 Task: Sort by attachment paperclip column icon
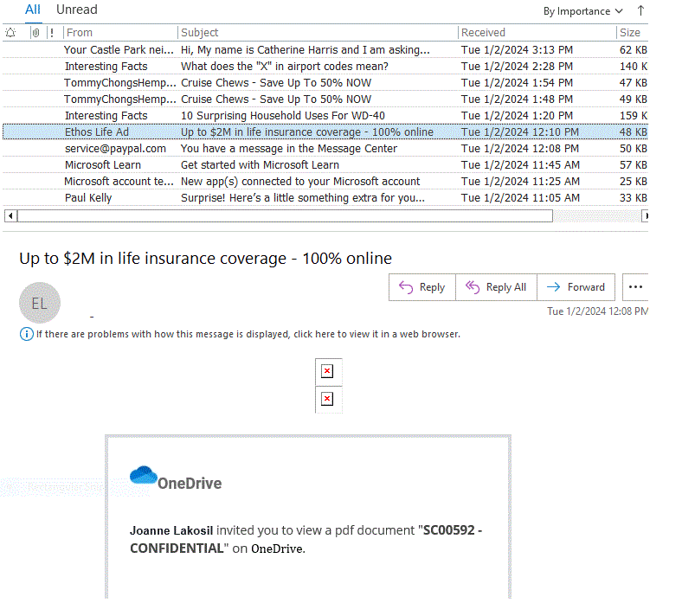(35, 33)
